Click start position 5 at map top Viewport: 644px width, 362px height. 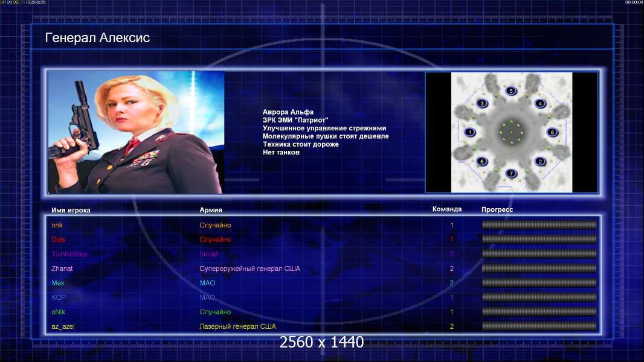coord(511,91)
